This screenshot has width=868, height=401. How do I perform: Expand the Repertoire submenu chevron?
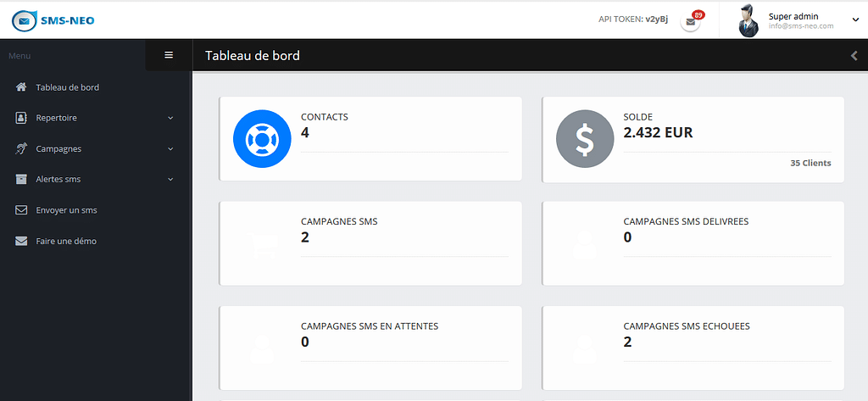(x=170, y=118)
